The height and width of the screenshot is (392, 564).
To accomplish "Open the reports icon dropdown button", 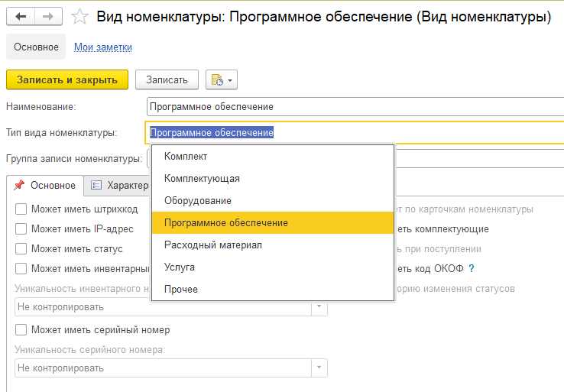I will [x=222, y=79].
